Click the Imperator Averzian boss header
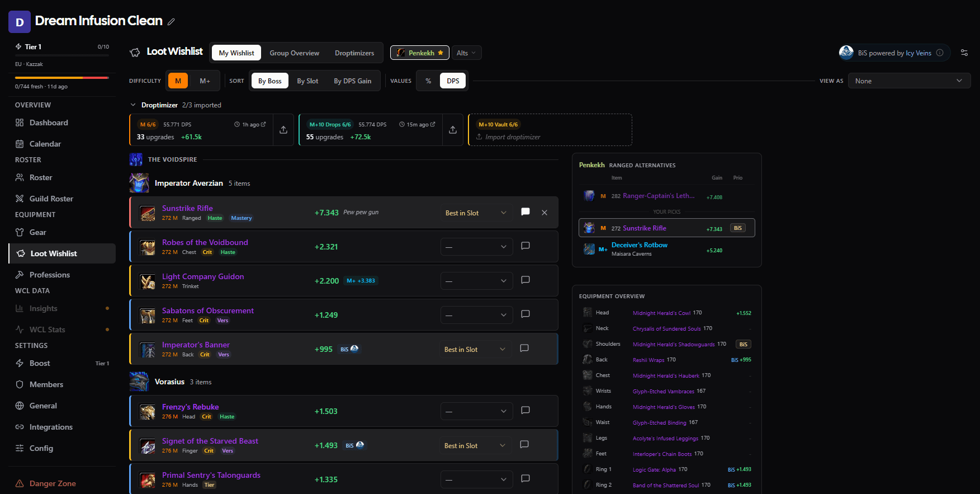980x494 pixels. pos(189,183)
